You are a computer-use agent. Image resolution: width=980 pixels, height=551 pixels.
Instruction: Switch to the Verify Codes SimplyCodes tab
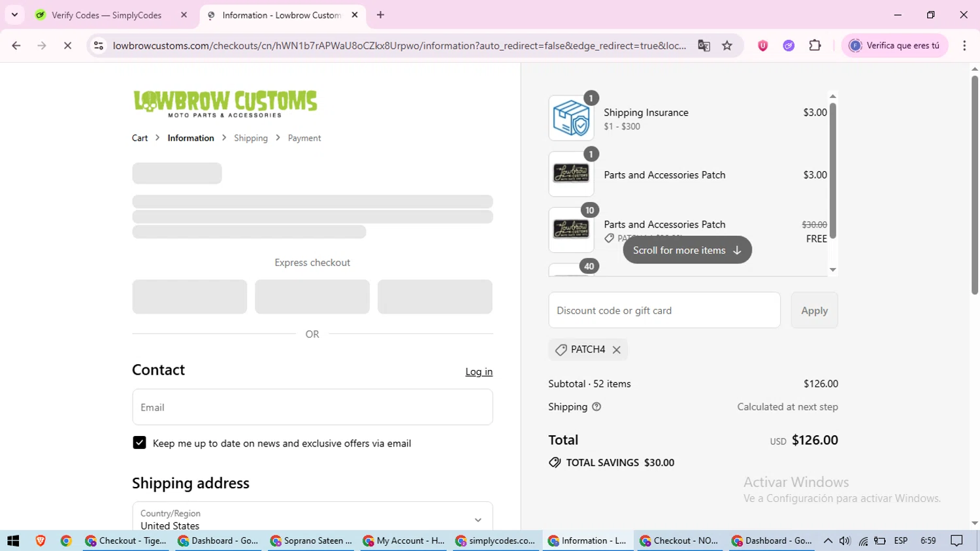111,15
